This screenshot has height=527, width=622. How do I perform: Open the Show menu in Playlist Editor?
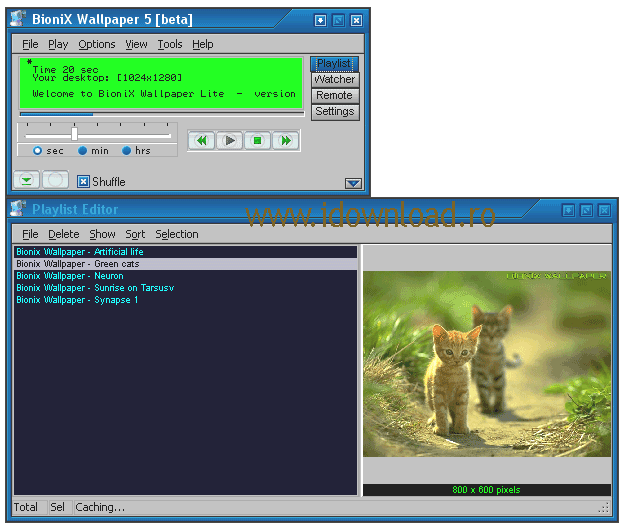click(102, 234)
